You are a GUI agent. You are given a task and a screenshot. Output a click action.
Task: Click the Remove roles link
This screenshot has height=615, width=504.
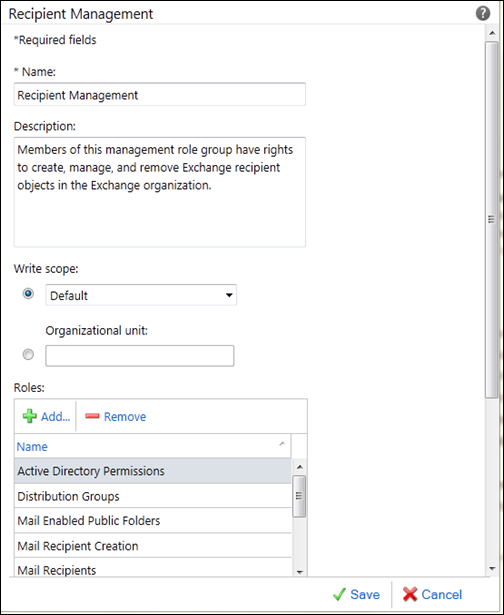[125, 417]
